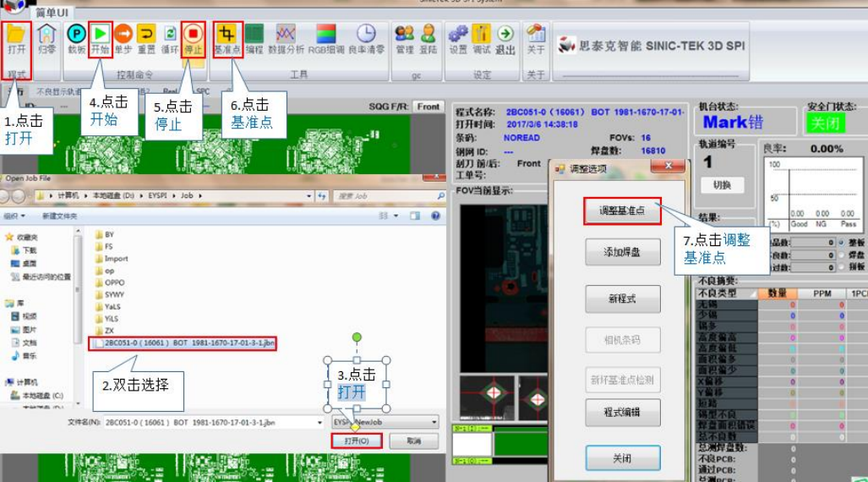Select the OPPO folder in file list
The width and height of the screenshot is (868, 482).
110,282
